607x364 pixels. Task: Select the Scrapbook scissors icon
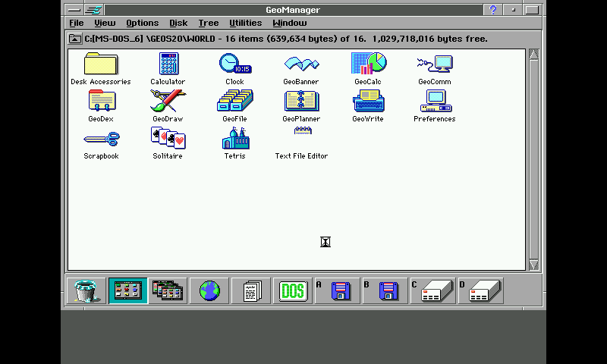pyautogui.click(x=101, y=139)
